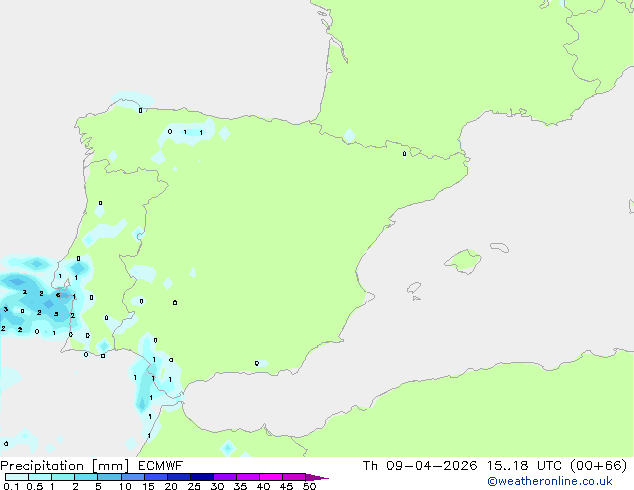This screenshot has width=634, height=490.
Task: Select the 5–10 mm legend color
Action: (x=109, y=477)
